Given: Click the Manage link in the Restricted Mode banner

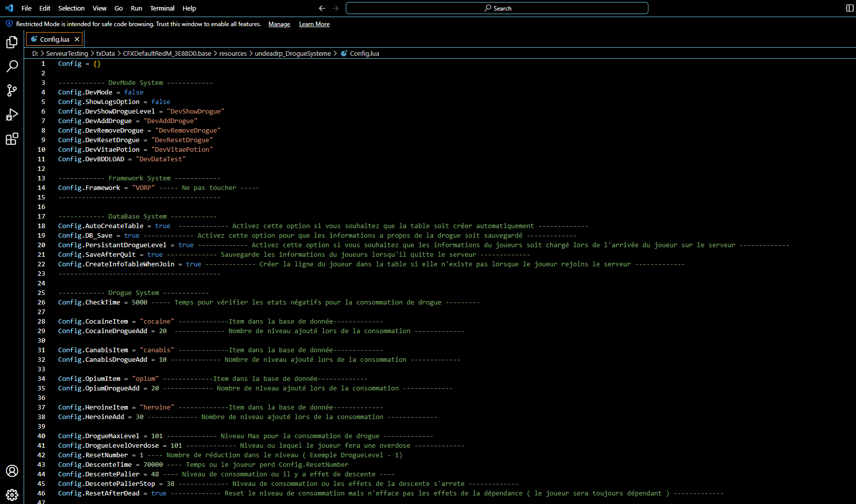Looking at the screenshot, I should [279, 24].
